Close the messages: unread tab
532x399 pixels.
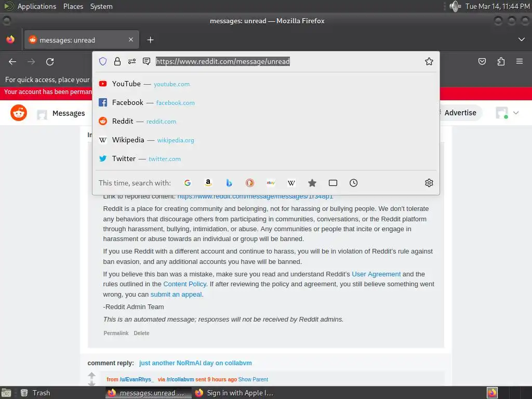click(131, 39)
